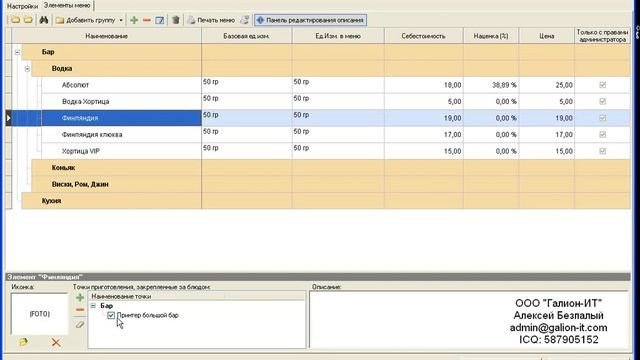Click Абсолют markup 38,89 %
Screen dimensions: 640x360
pyautogui.click(x=504, y=85)
